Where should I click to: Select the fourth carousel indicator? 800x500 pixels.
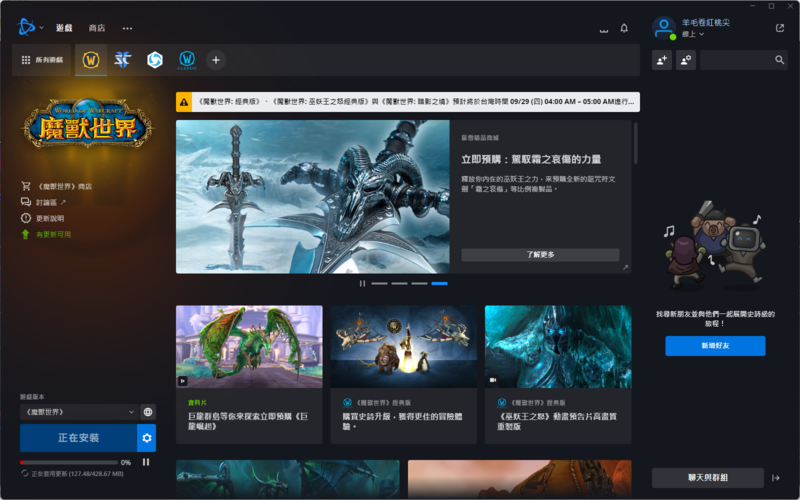click(439, 284)
